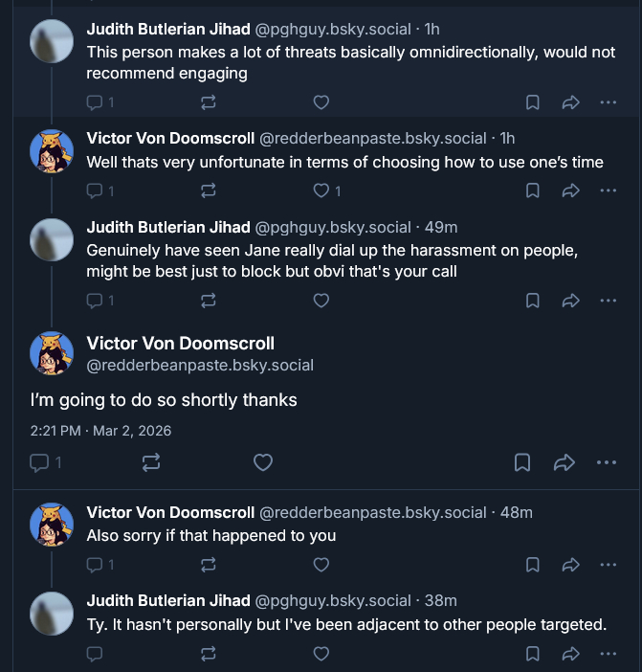
Task: Click Victor Von Doomscroll's avatar on main post
Action: pos(52,353)
